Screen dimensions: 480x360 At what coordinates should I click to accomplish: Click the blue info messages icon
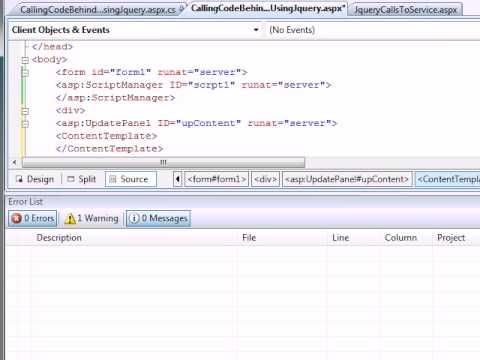[134, 219]
